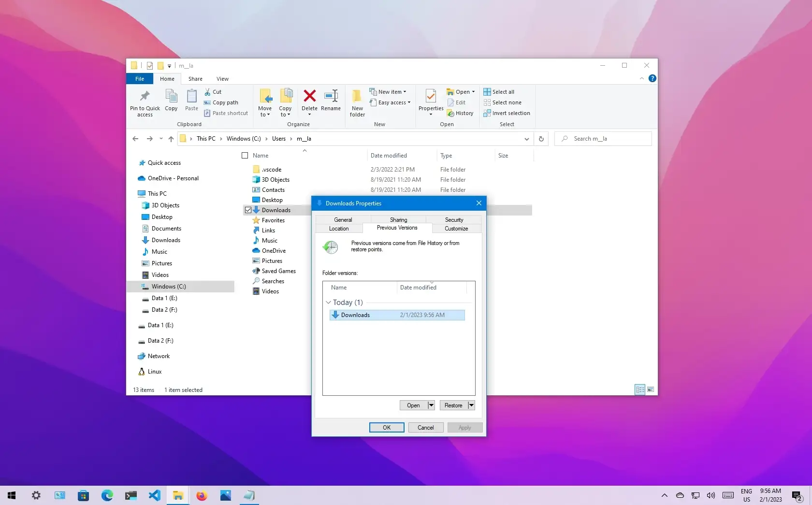Collapse the ribbon with the chevron
Screen dimensions: 812x505
(642, 78)
